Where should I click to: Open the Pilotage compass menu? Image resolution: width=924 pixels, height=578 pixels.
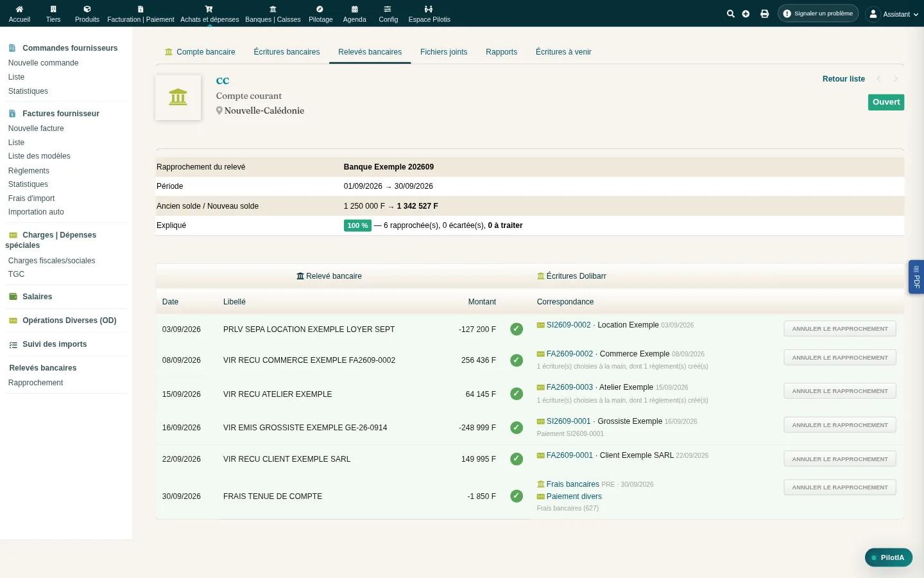pyautogui.click(x=320, y=13)
